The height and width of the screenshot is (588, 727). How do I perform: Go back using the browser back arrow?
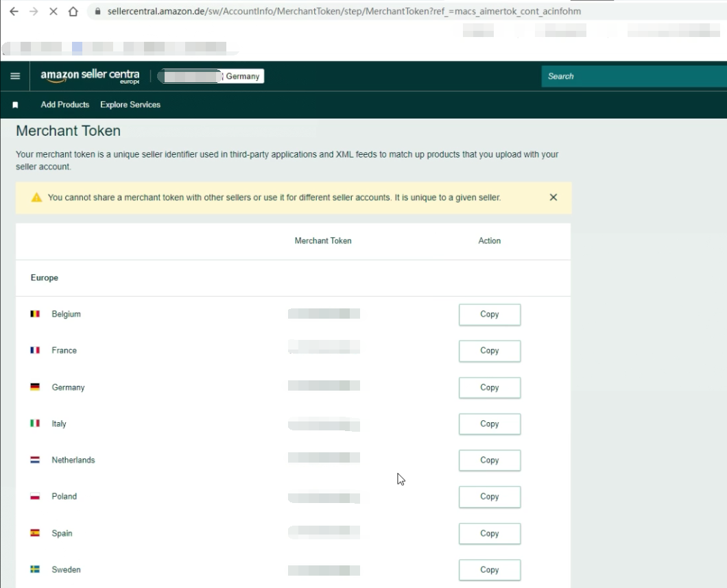click(14, 11)
